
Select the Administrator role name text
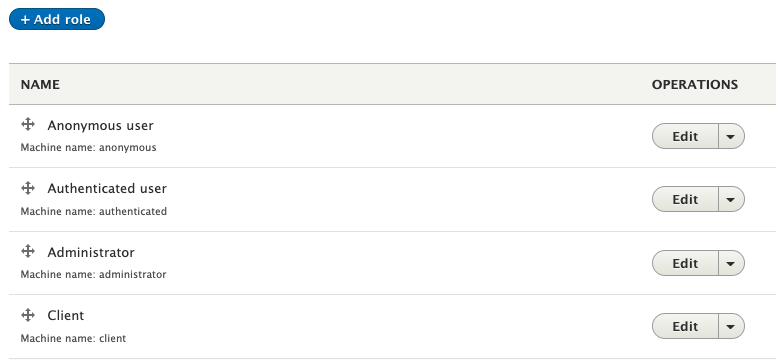[91, 252]
